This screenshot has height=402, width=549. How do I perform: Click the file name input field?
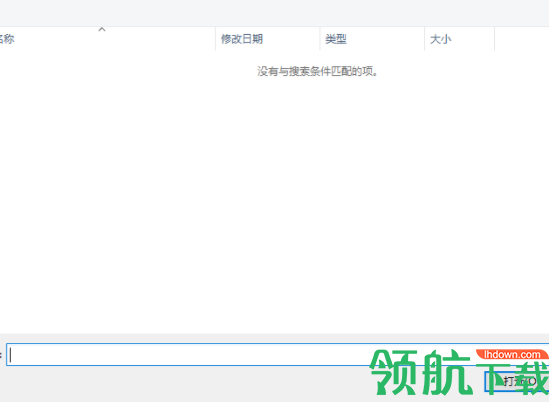coord(278,355)
